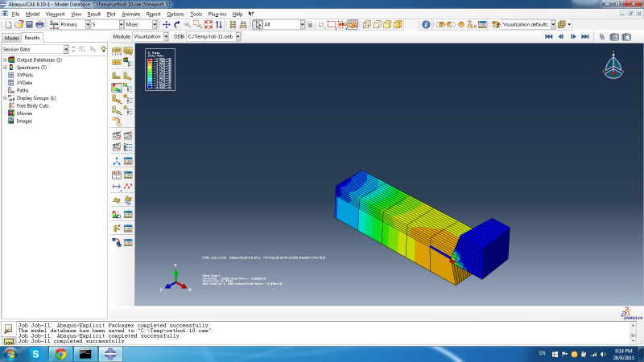Click the viewport triad compass
Image resolution: width=644 pixels, height=362 pixels.
coord(613,66)
